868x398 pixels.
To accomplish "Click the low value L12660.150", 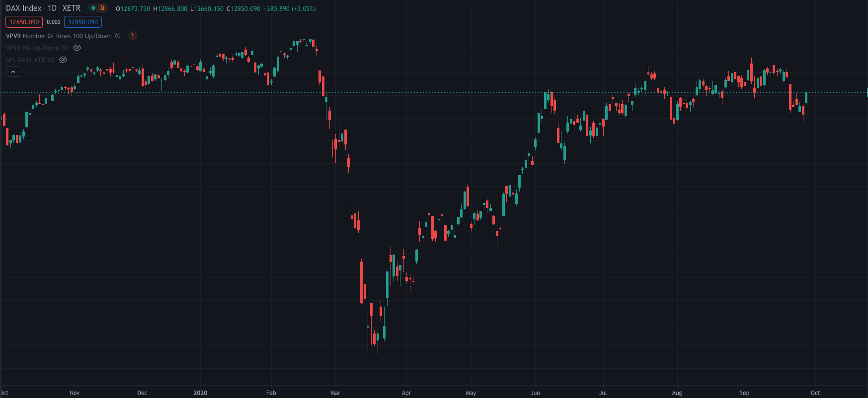I will [x=207, y=8].
